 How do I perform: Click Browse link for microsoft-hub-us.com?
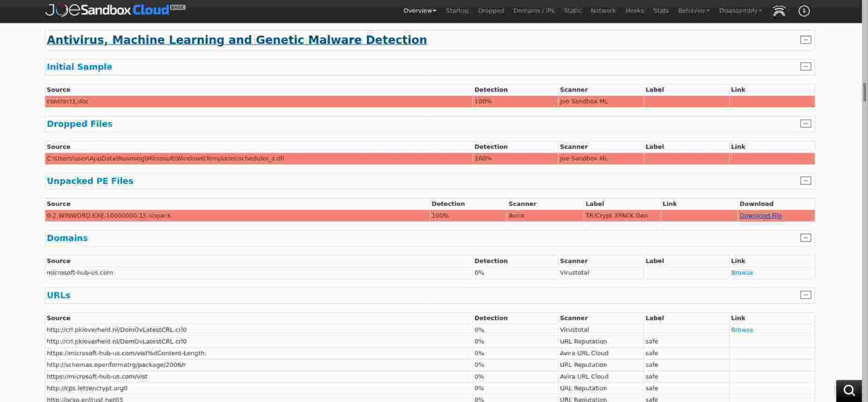pyautogui.click(x=741, y=273)
